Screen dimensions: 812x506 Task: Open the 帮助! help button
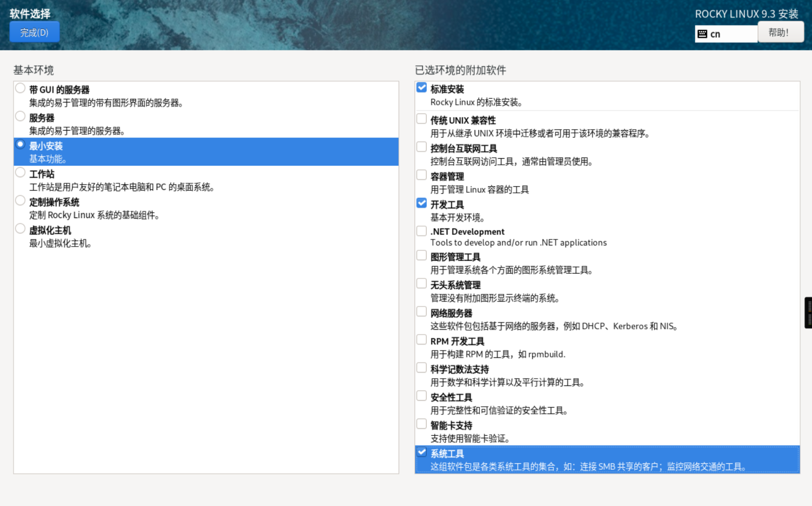780,32
